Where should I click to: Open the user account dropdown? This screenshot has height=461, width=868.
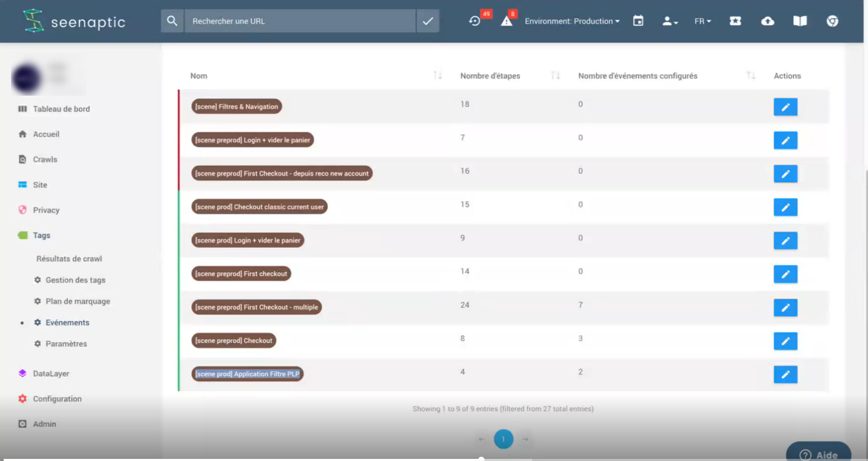click(670, 21)
